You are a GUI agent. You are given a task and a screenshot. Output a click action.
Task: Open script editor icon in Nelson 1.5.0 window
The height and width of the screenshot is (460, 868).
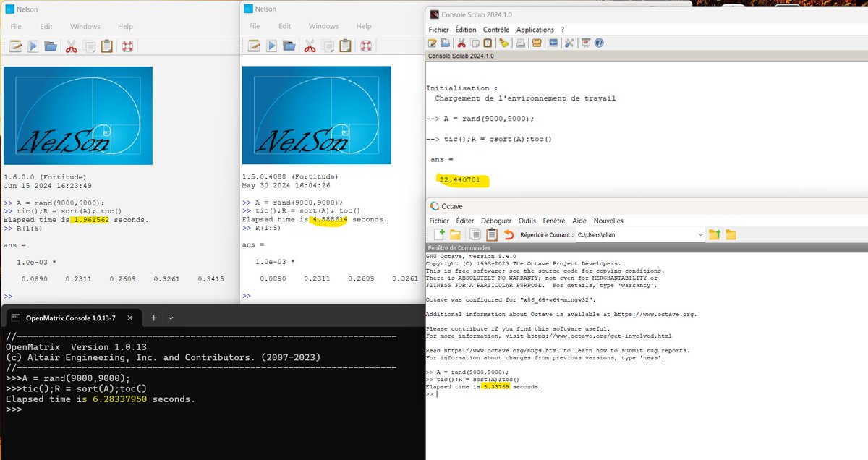coord(254,46)
